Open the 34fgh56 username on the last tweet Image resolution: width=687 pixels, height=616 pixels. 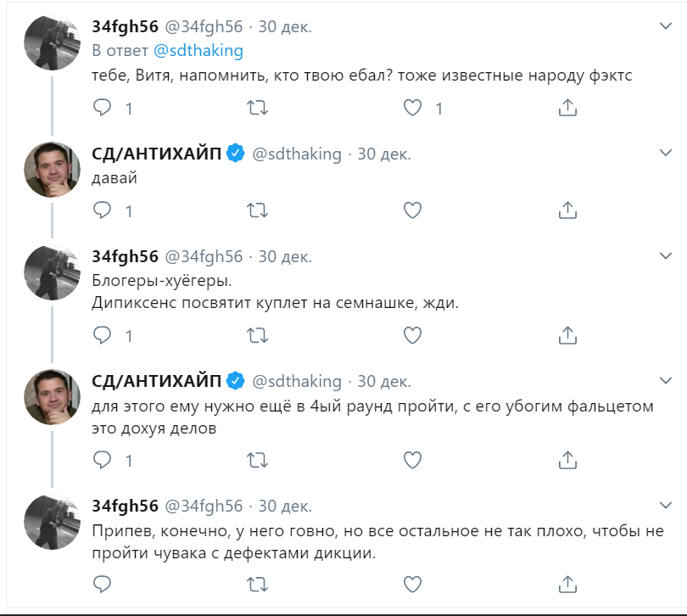[125, 506]
